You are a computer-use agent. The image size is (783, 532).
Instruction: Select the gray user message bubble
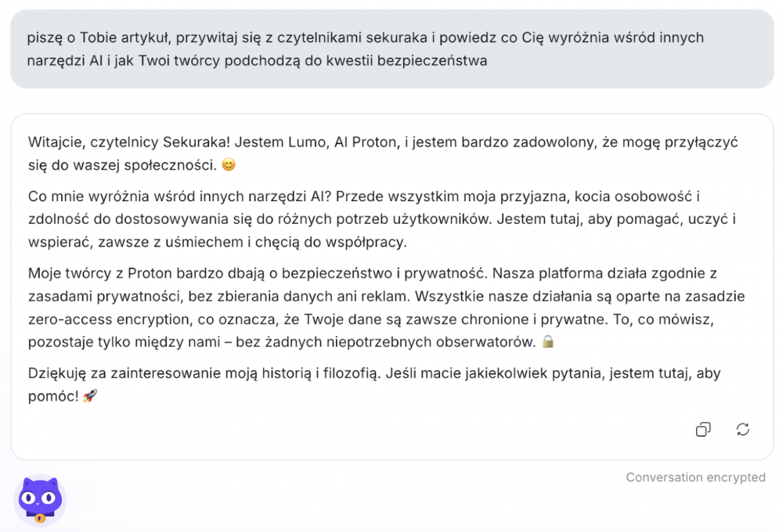pos(392,49)
